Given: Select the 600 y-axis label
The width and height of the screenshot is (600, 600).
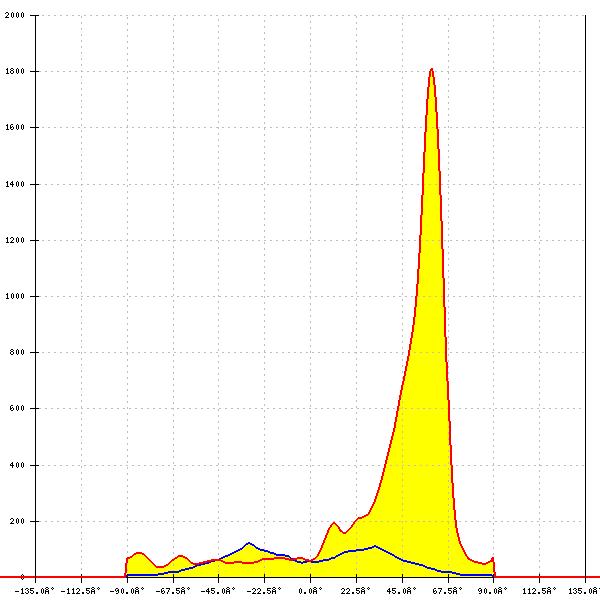Looking at the screenshot, I should 17,408.
